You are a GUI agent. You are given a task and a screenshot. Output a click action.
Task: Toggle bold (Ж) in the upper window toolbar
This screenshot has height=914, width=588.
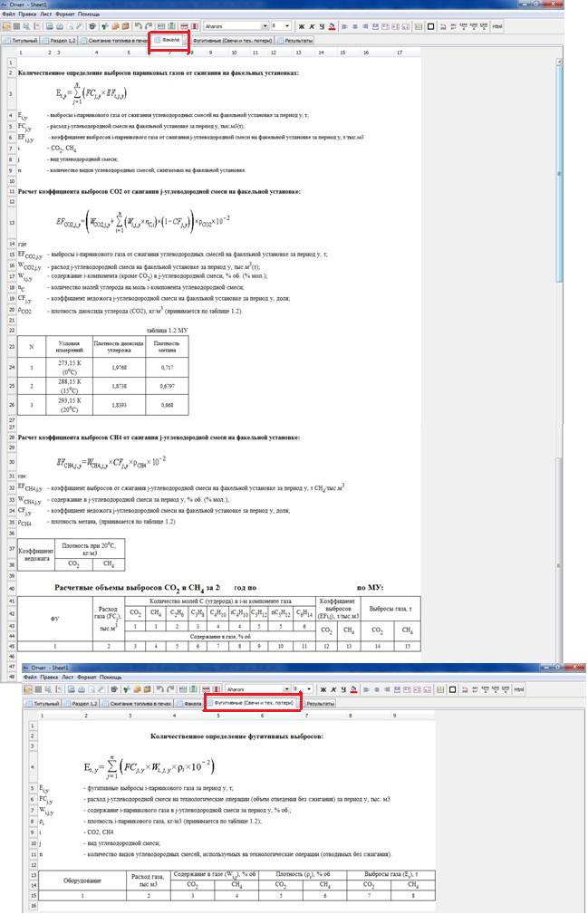pos(302,26)
